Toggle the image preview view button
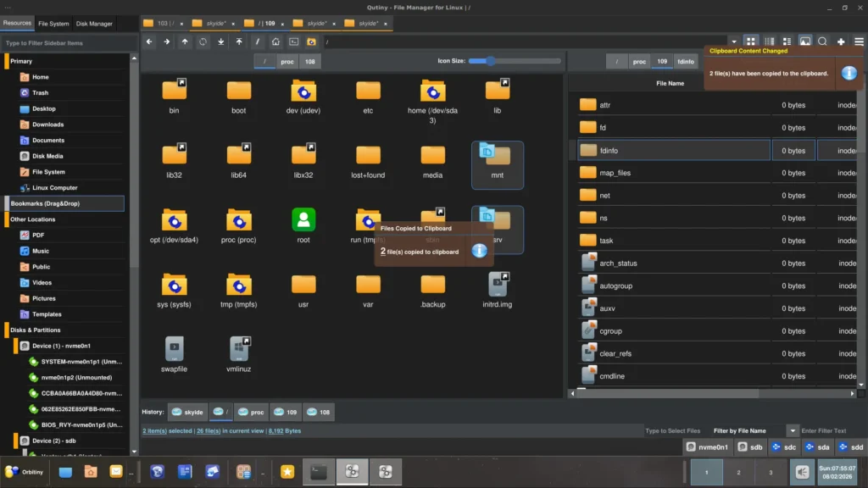The image size is (868, 488). point(804,42)
